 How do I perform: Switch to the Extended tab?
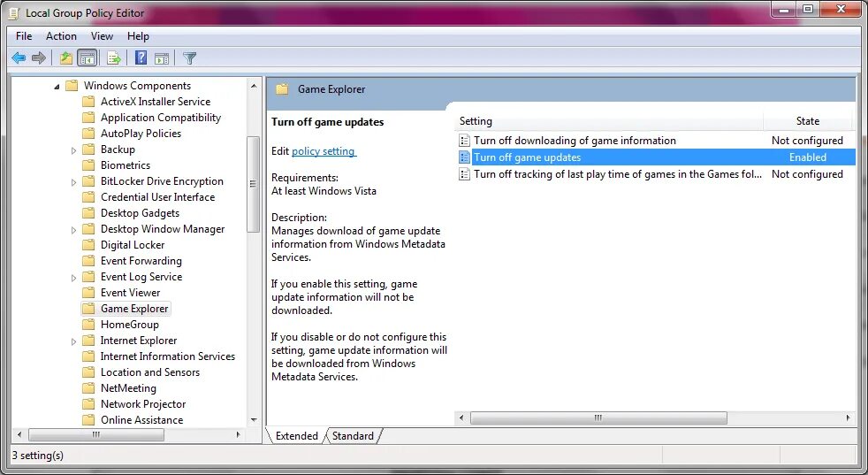click(x=297, y=436)
